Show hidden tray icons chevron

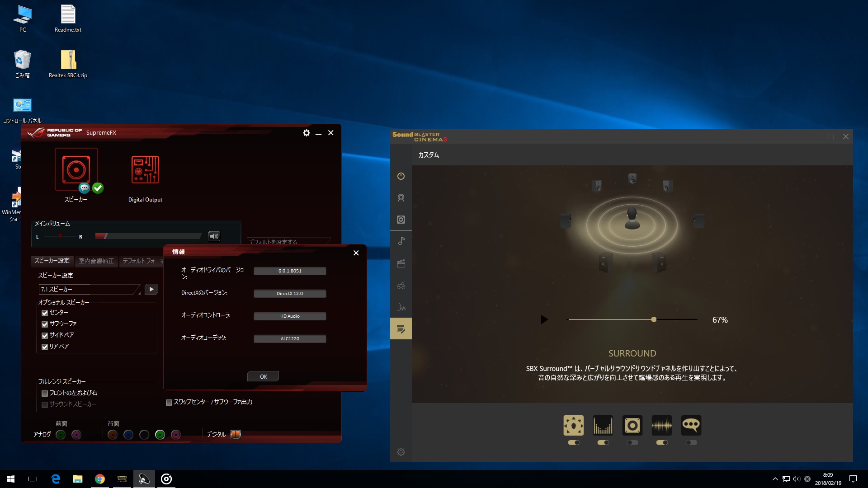[x=775, y=479]
